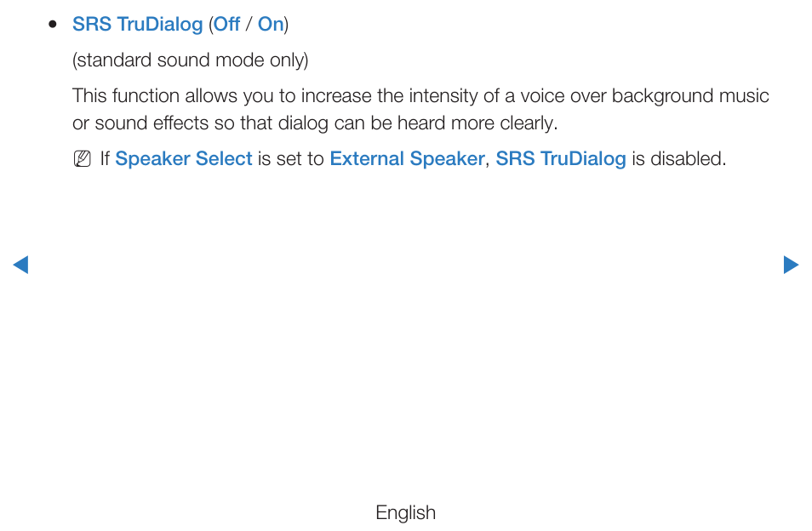The width and height of the screenshot is (812, 531).
Task: Select the Off option in the heading
Action: click(226, 24)
